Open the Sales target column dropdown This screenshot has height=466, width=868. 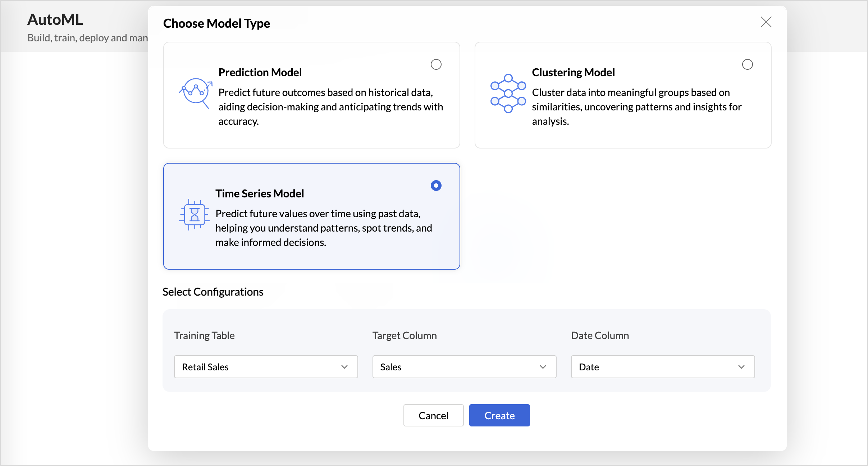click(x=465, y=367)
